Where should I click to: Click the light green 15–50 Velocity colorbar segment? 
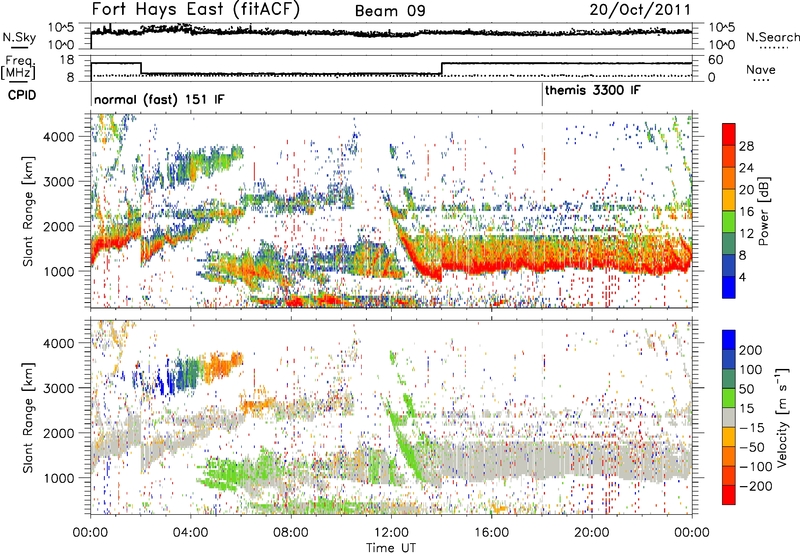[x=729, y=398]
